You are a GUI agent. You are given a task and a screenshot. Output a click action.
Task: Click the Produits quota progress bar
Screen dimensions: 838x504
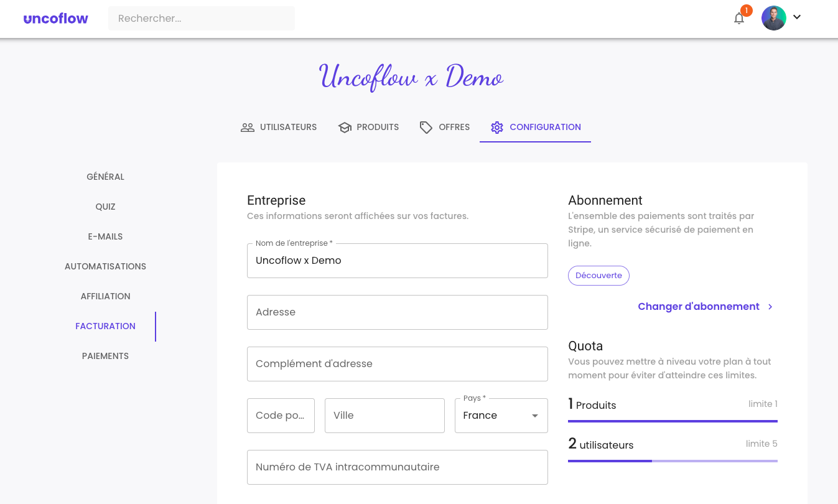tap(673, 421)
